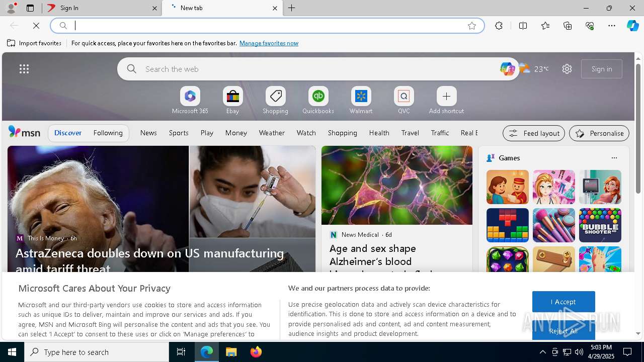The width and height of the screenshot is (644, 362).
Task: Open File Explorer from taskbar
Action: pos(231,352)
